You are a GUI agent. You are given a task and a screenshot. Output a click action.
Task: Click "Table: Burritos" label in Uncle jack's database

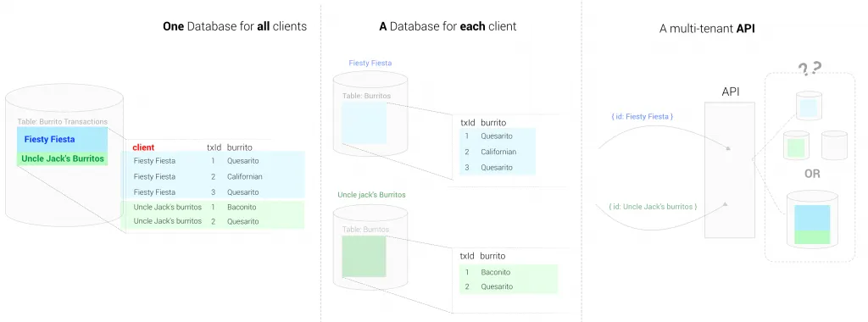click(x=365, y=229)
